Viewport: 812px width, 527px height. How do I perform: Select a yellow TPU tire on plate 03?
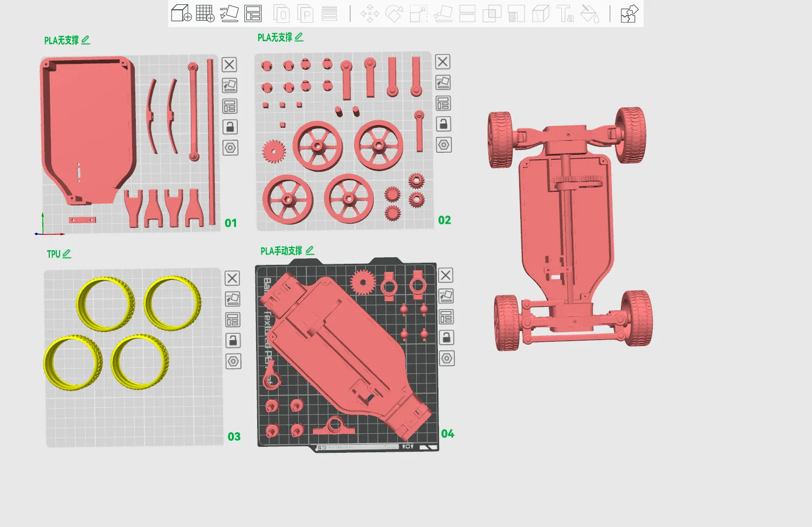(104, 304)
